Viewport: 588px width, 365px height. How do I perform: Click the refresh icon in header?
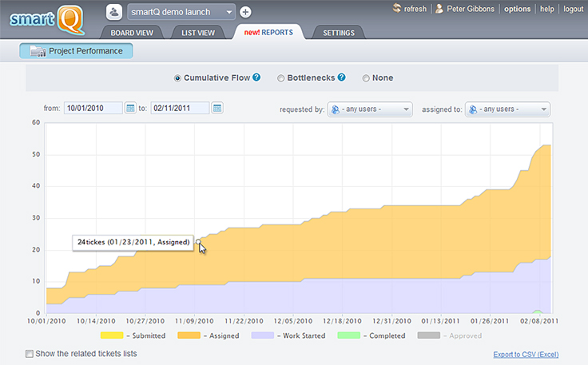397,9
